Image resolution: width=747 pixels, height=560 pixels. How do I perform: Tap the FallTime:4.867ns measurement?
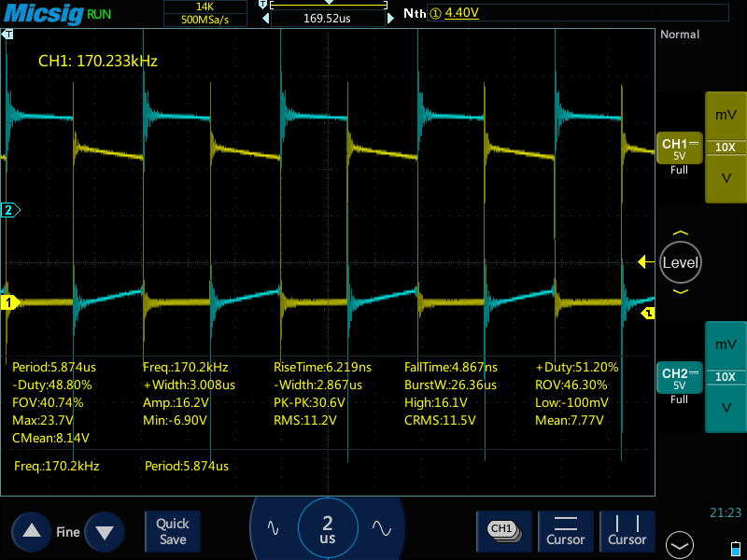(451, 367)
